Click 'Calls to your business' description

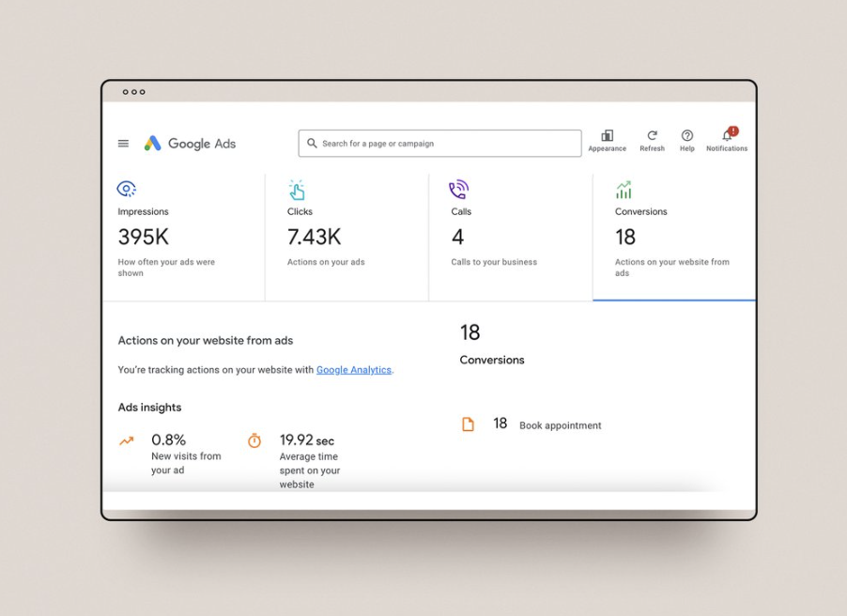494,262
